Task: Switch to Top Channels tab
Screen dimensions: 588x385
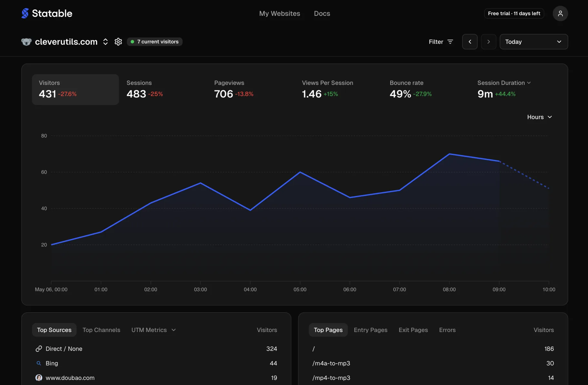Action: click(101, 330)
